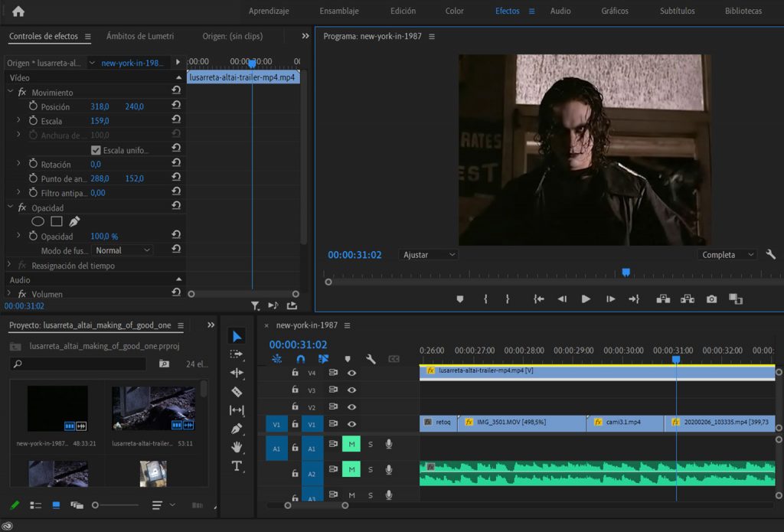Hide the V1 track output eye
Viewport: 784px width, 532px height.
pos(351,424)
